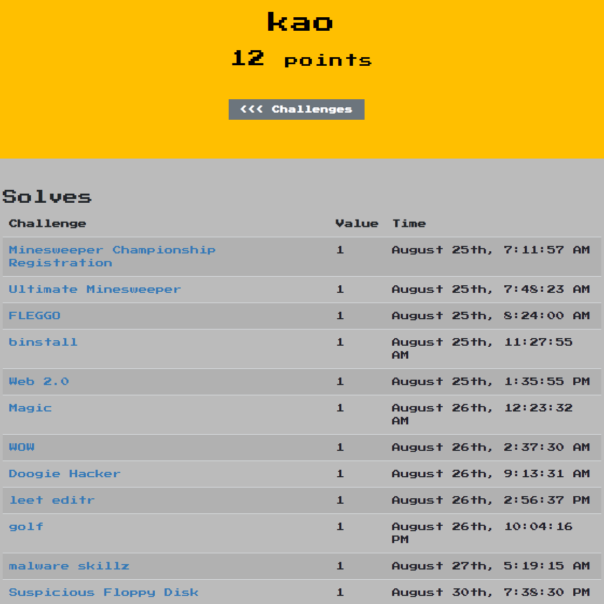Screen dimensions: 604x604
Task: Open the golf challenge link
Action: tap(26, 527)
